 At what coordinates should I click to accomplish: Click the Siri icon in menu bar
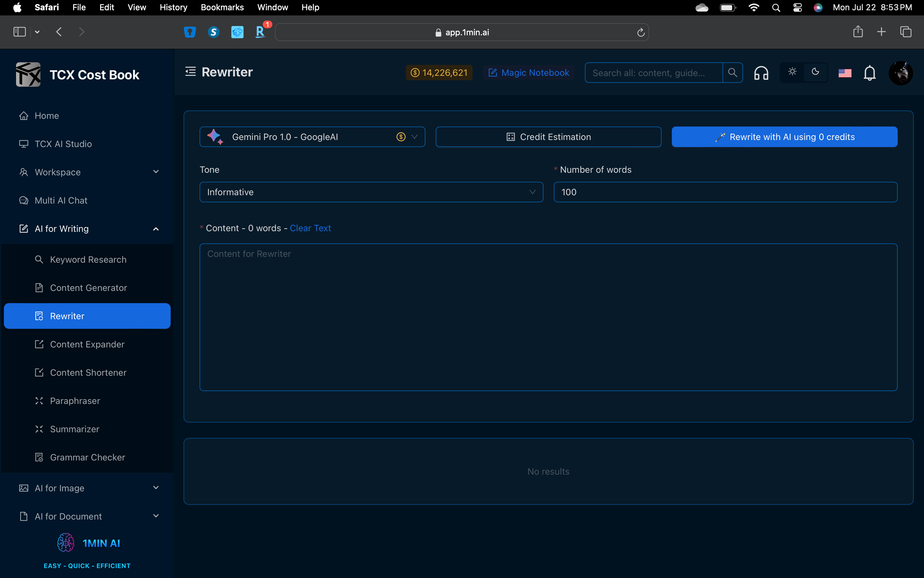[818, 8]
